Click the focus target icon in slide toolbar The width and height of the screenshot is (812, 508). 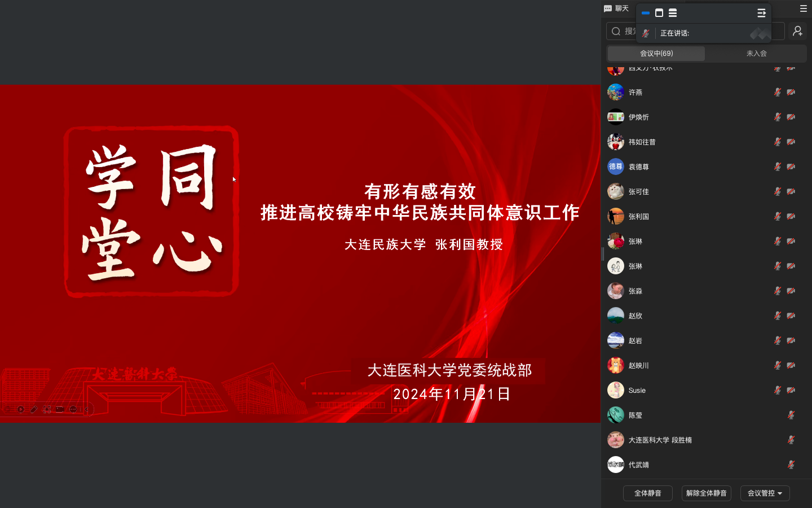47,409
